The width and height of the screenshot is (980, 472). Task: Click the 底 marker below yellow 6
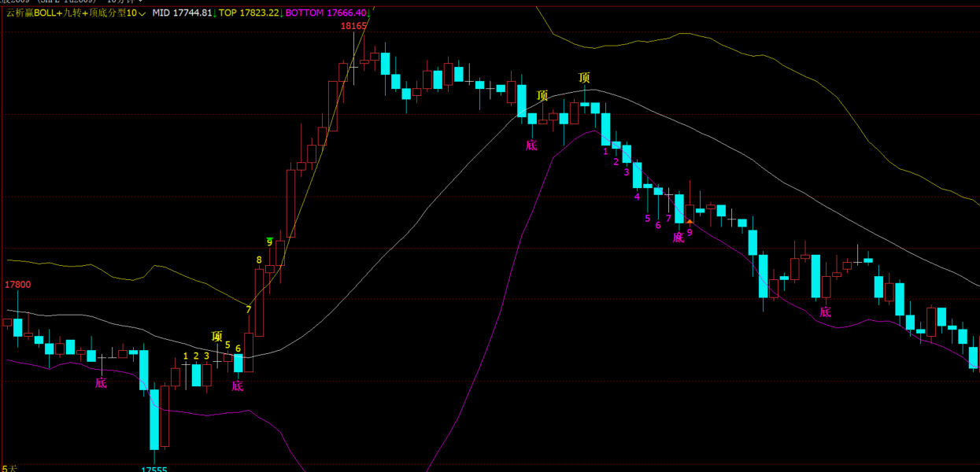tap(238, 385)
